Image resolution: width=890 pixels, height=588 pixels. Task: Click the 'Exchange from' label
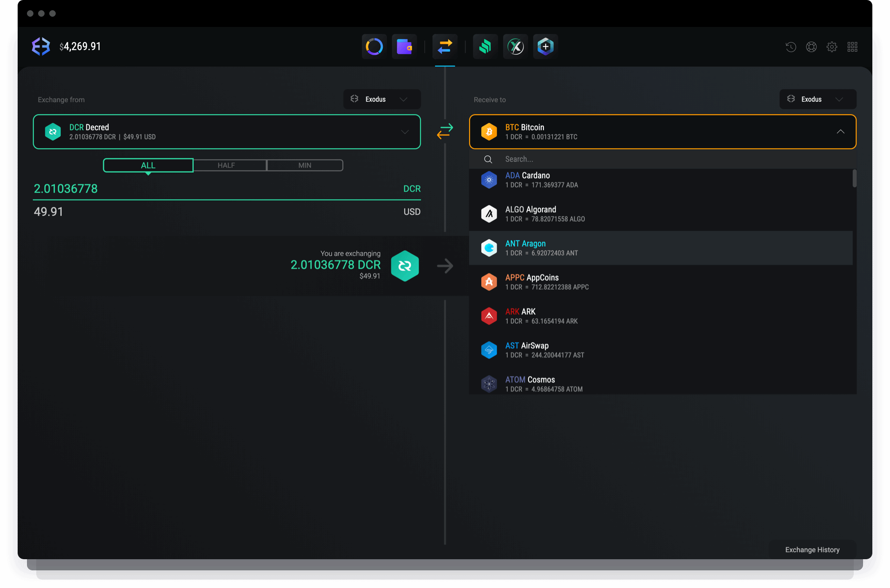pyautogui.click(x=61, y=100)
